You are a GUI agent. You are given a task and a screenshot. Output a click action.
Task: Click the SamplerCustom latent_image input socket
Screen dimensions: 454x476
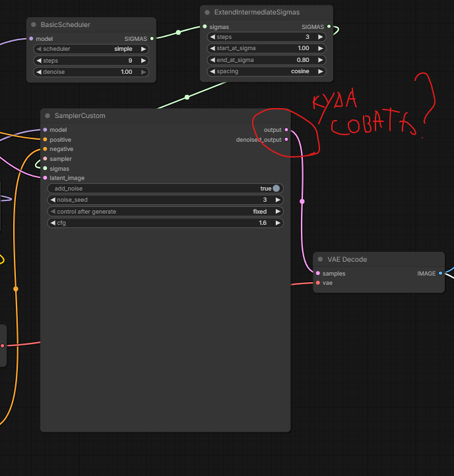[46, 178]
